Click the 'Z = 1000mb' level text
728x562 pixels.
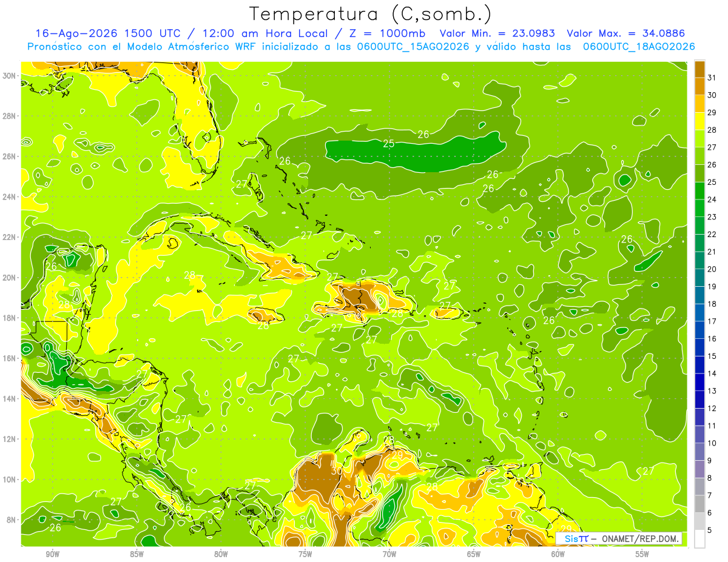click(387, 33)
